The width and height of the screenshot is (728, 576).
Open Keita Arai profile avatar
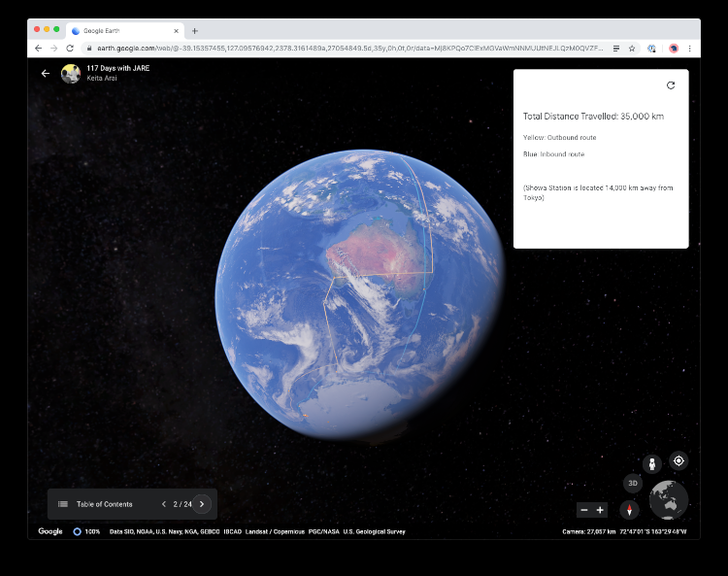(71, 74)
